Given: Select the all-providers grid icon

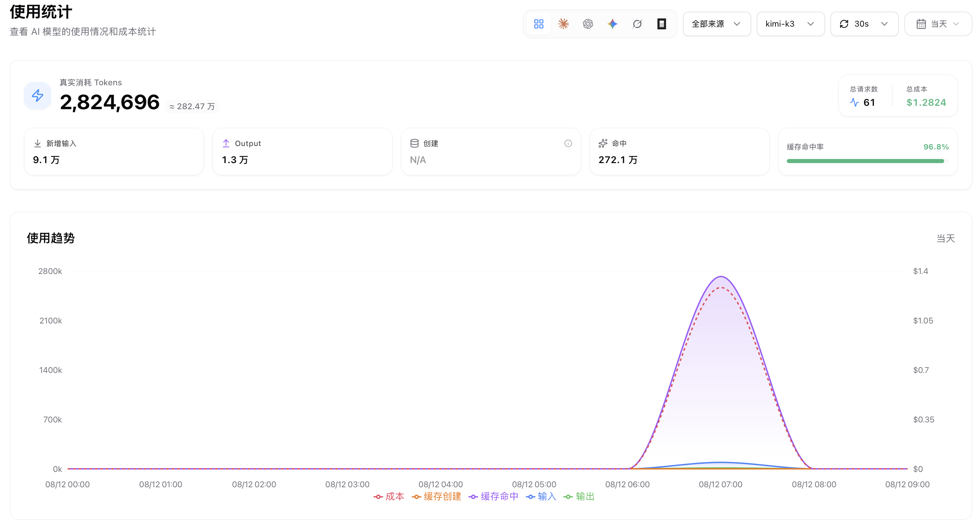Looking at the screenshot, I should click(539, 24).
